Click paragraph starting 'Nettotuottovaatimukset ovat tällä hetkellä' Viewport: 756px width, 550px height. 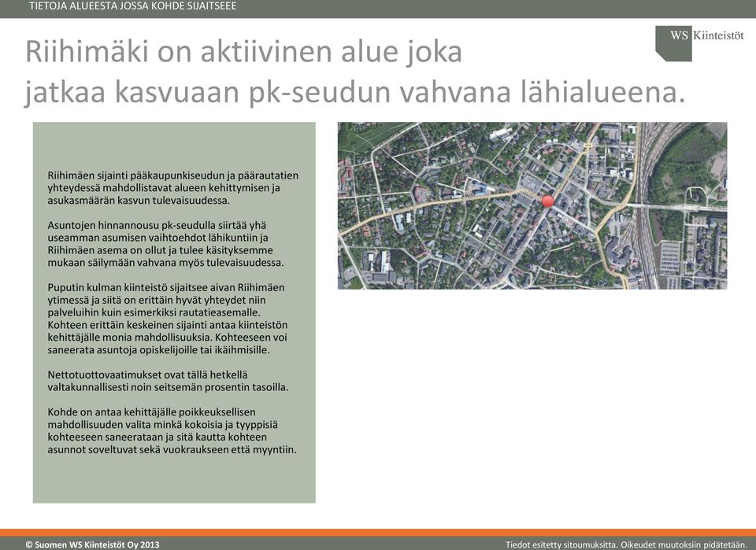[x=168, y=381]
